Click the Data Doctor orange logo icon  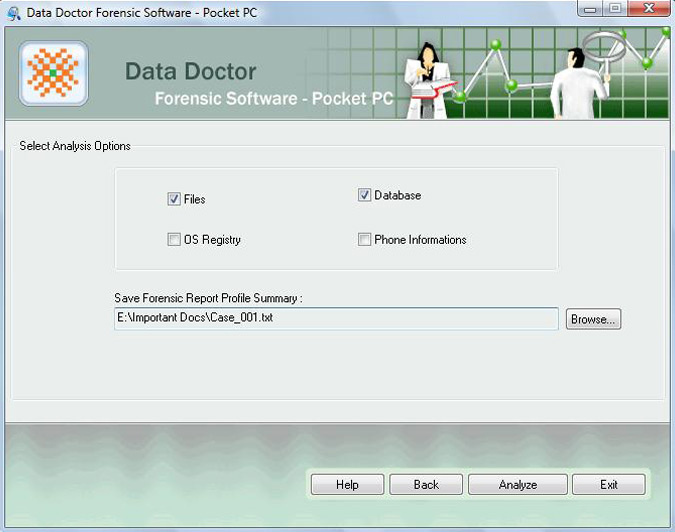point(53,73)
